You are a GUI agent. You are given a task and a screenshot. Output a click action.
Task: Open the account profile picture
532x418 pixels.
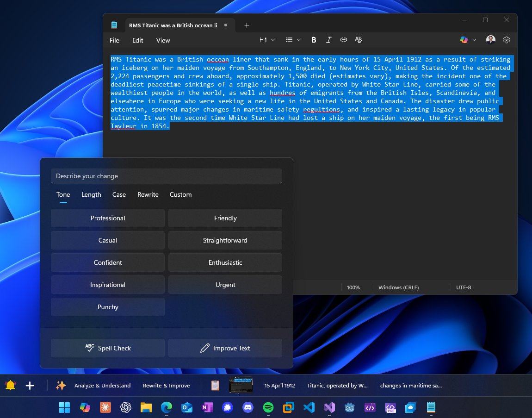pos(491,40)
